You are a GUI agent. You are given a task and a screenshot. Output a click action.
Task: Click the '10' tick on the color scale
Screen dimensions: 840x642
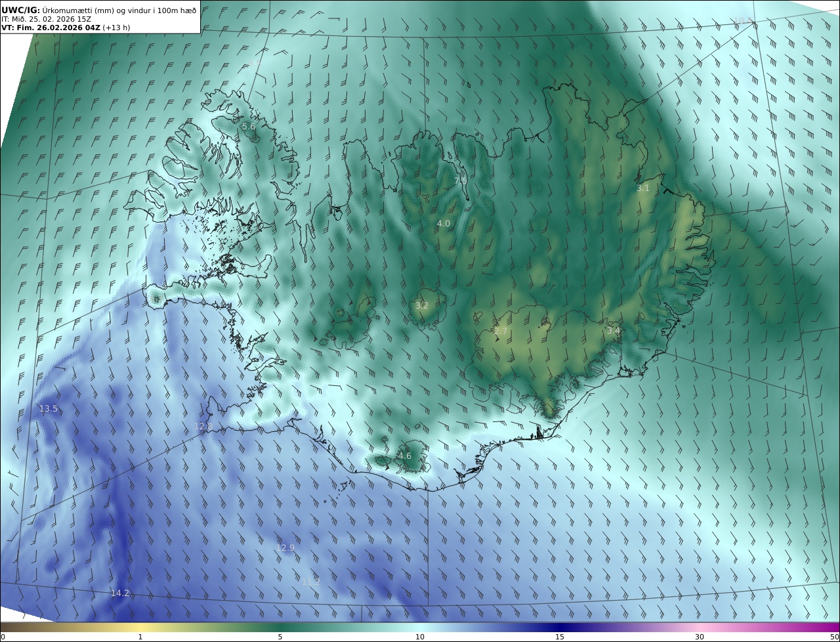pos(420,637)
